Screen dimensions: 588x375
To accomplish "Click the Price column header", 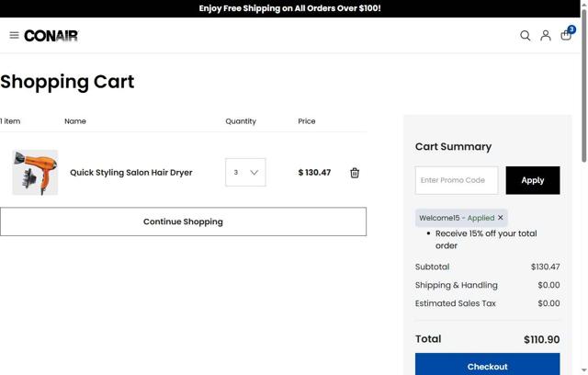I will coord(306,121).
